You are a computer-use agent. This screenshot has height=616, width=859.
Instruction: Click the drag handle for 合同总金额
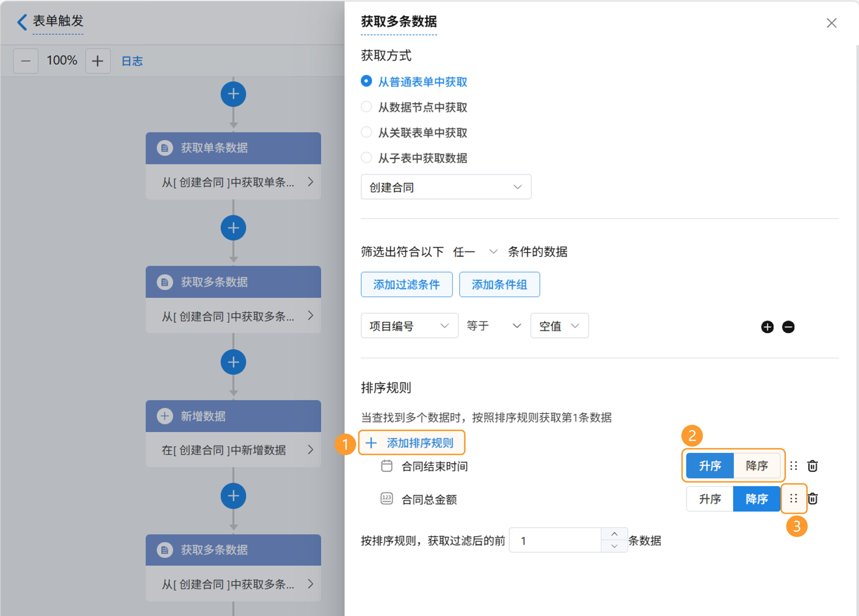tap(794, 499)
